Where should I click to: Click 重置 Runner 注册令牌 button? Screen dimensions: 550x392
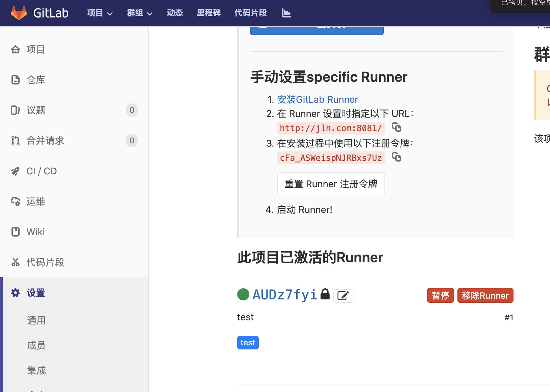(x=331, y=184)
